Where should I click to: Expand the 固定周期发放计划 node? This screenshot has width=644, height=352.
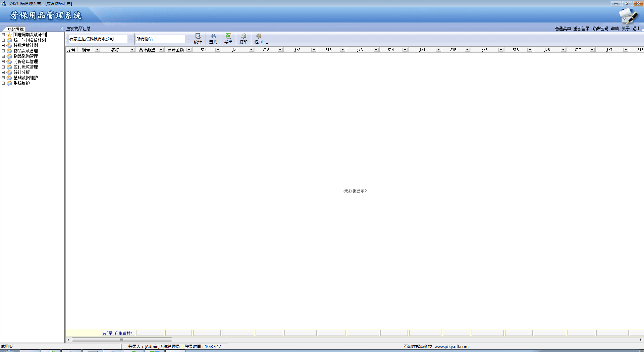(3, 35)
